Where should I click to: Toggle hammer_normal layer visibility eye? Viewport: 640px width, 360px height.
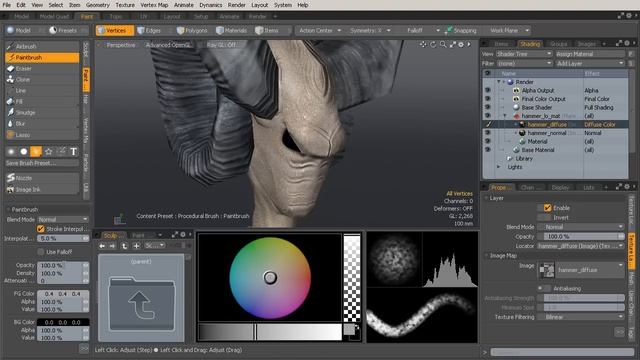487,133
